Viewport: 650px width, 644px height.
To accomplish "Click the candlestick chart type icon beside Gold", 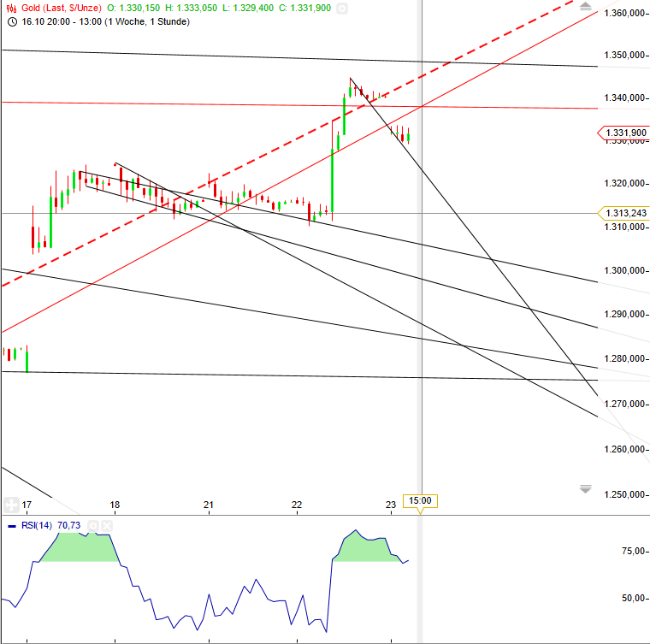I will (12, 8).
